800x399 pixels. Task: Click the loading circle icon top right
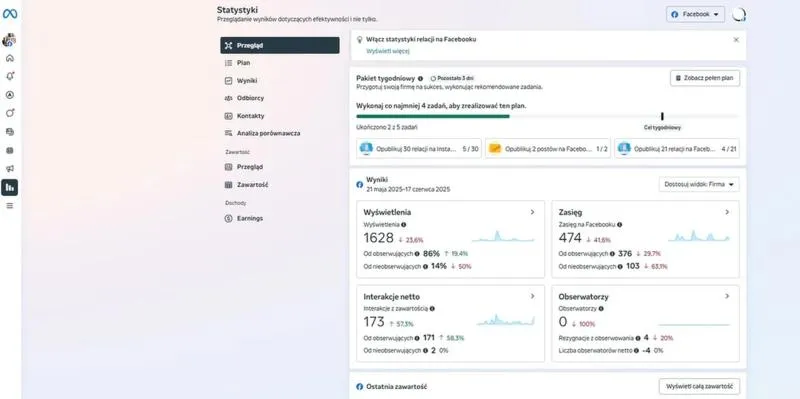(739, 15)
